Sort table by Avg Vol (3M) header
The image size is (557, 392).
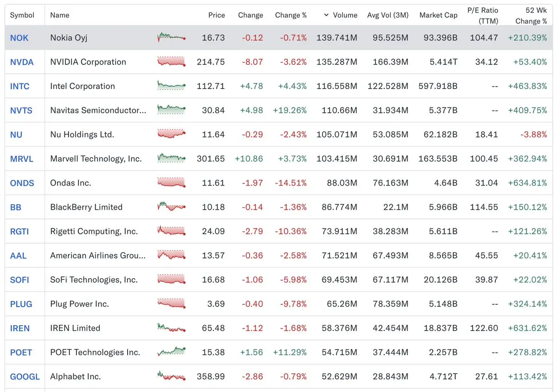(388, 15)
